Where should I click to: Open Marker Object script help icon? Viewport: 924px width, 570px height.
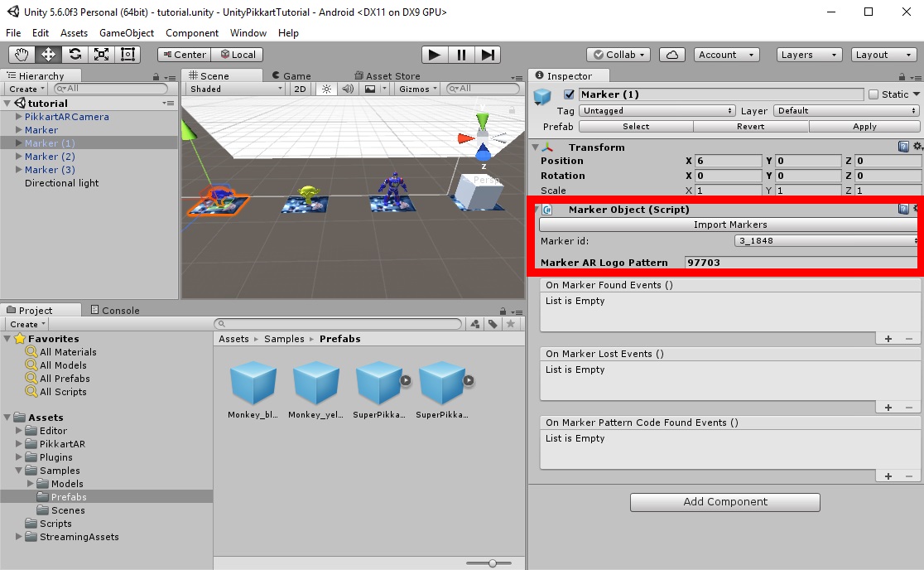(x=903, y=209)
